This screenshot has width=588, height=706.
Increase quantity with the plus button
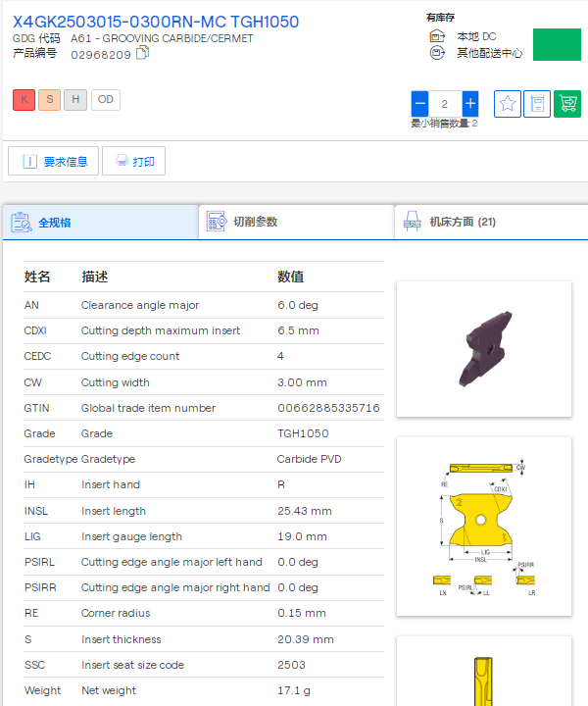click(470, 104)
